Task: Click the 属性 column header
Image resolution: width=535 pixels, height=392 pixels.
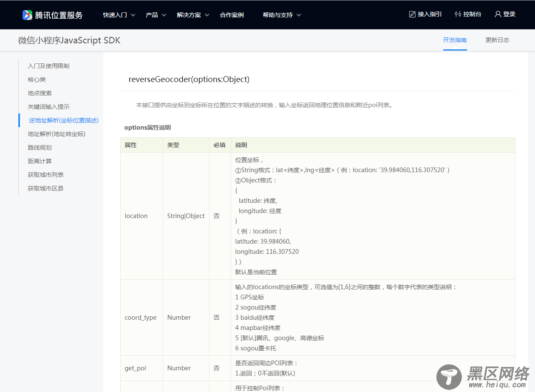Action: point(131,145)
